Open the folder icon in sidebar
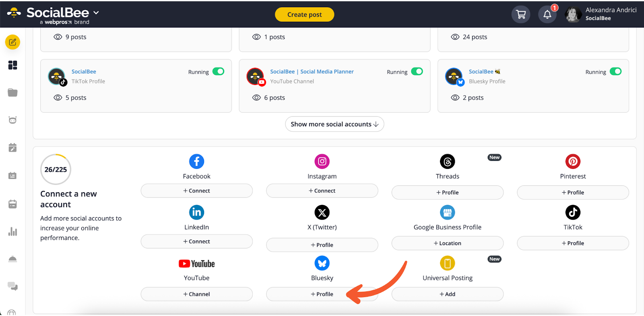The width and height of the screenshot is (644, 316). click(13, 93)
